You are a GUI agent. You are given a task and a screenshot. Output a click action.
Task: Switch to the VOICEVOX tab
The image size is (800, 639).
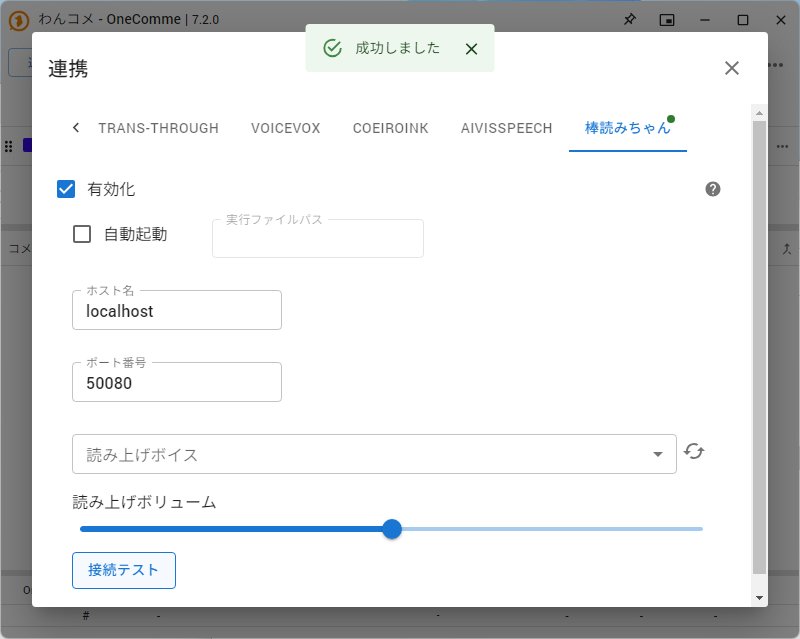(285, 128)
